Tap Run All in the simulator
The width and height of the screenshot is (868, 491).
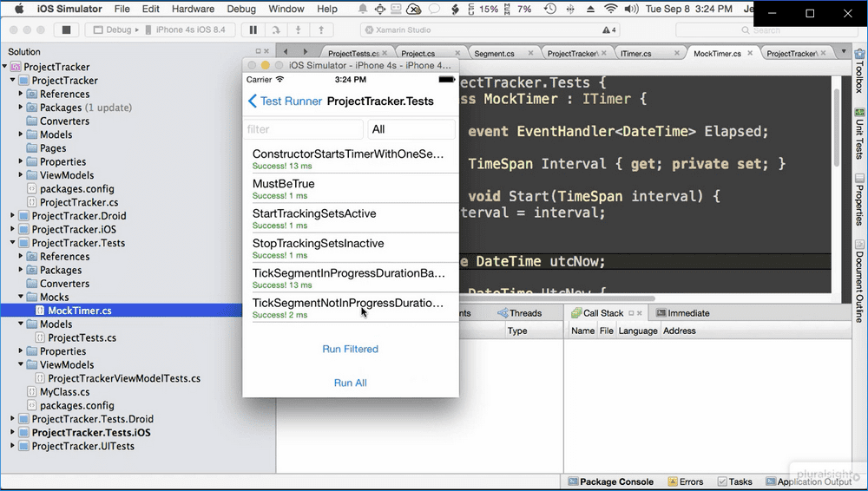[x=351, y=383]
